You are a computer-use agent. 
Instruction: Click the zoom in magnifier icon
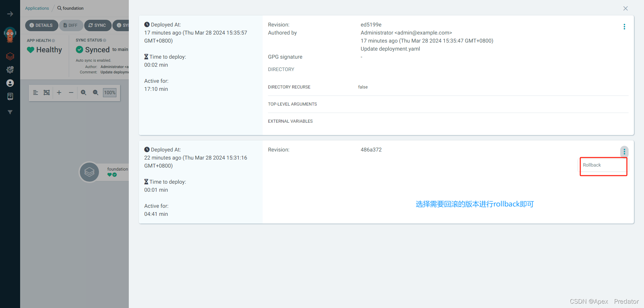[84, 93]
